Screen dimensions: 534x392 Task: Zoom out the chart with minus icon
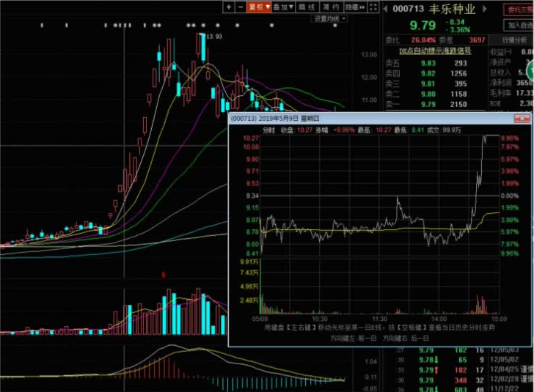[x=241, y=7]
